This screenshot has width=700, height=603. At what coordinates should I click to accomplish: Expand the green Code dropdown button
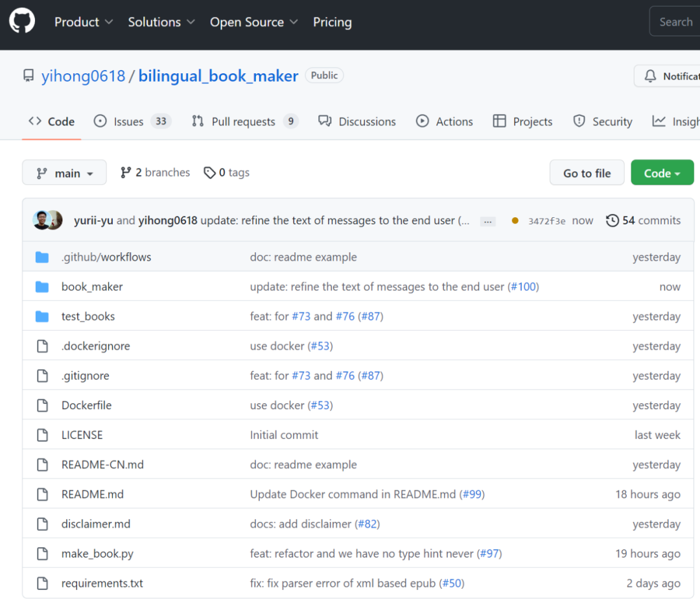tap(662, 173)
